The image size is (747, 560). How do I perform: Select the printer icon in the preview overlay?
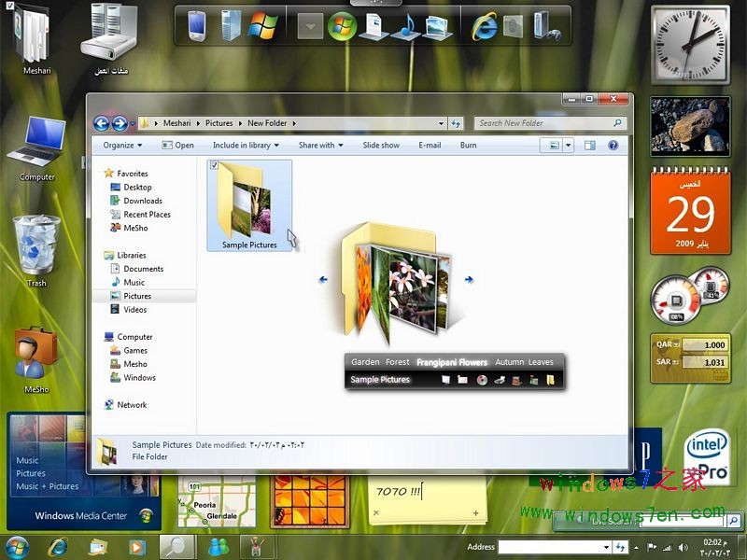click(500, 380)
